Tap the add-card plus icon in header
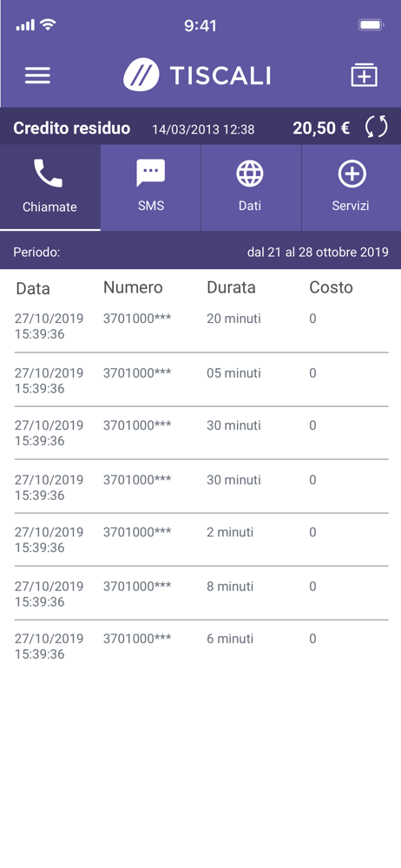This screenshot has height=868, width=401. (364, 76)
